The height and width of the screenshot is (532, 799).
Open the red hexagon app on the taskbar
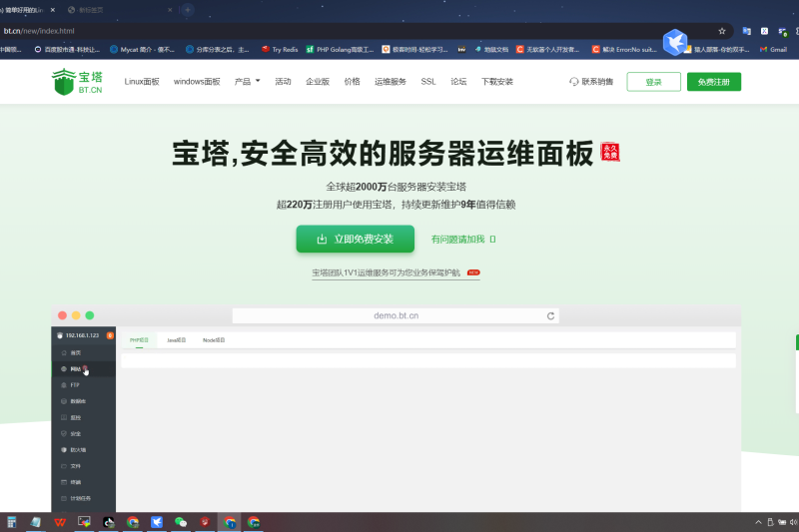[205, 522]
